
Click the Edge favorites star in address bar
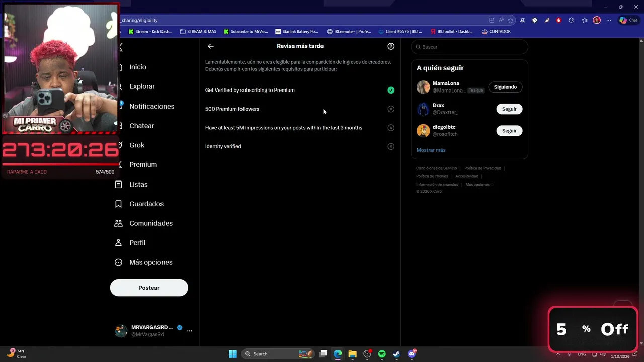(511, 20)
